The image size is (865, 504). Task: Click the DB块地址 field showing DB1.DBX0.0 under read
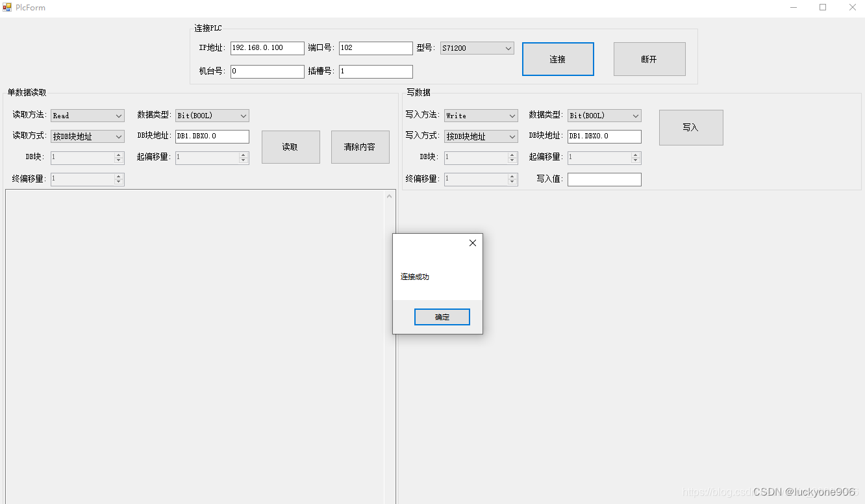(x=211, y=136)
